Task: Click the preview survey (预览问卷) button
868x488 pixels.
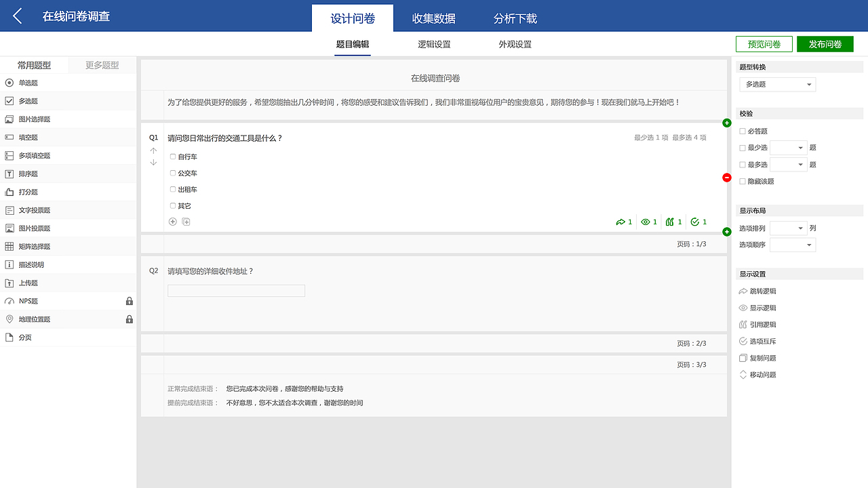Action: pyautogui.click(x=764, y=43)
